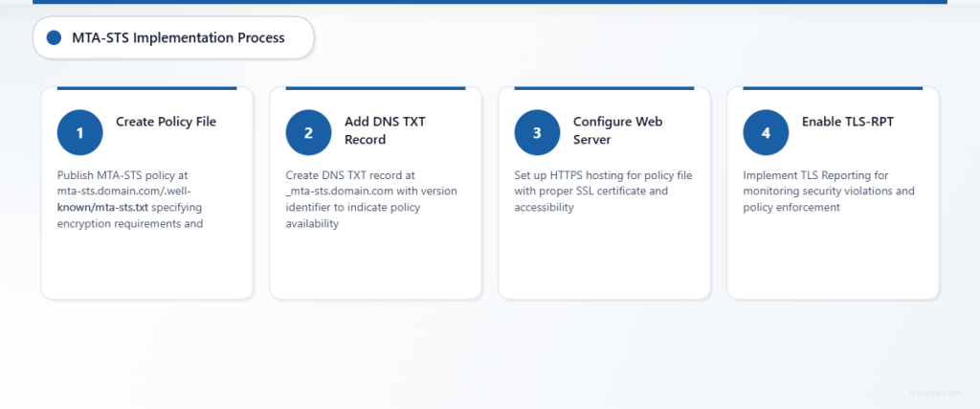This screenshot has width=980, height=409.
Task: Click the blue top bar of card 1
Action: pos(146,88)
